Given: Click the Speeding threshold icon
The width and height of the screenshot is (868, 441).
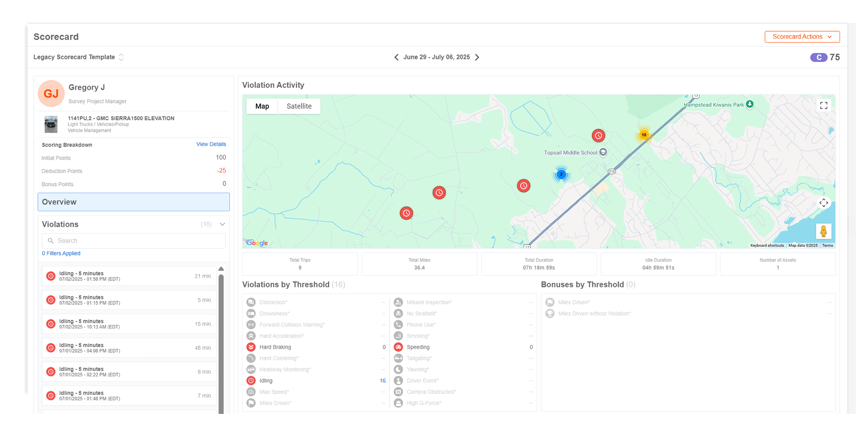Looking at the screenshot, I should coord(398,347).
